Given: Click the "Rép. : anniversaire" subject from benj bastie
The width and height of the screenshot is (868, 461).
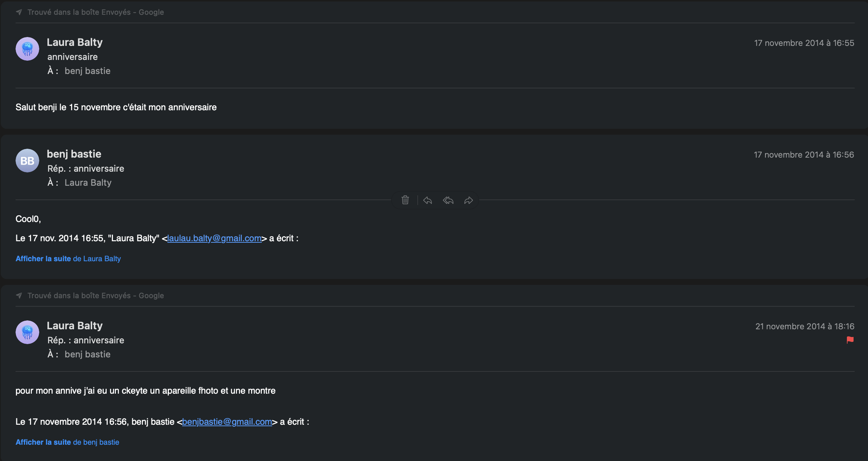Looking at the screenshot, I should point(86,169).
